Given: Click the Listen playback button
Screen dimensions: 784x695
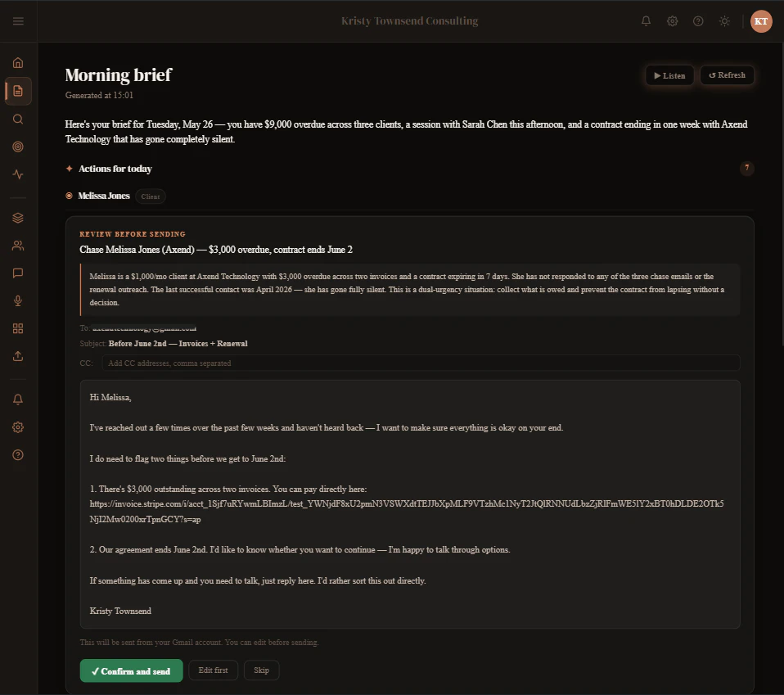Looking at the screenshot, I should 669,75.
